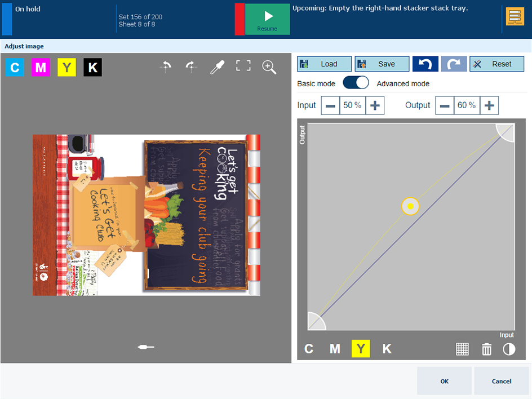Switch between Basic and Advanced mode
The height and width of the screenshot is (399, 532).
coord(356,83)
